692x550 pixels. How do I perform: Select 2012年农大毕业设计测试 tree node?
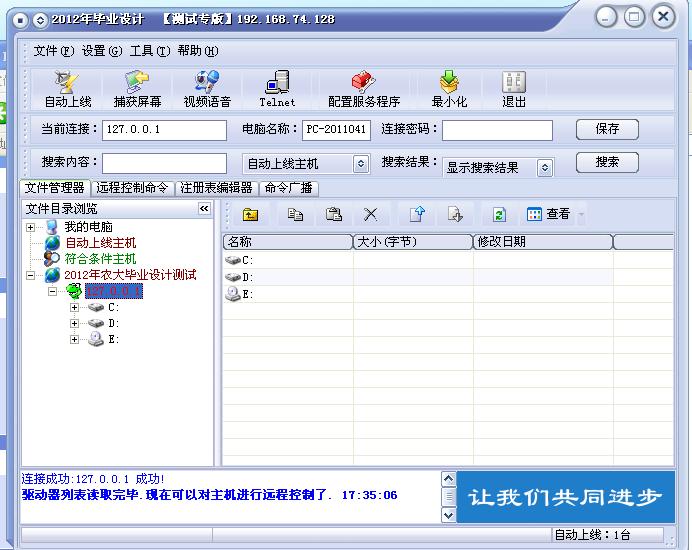130,275
